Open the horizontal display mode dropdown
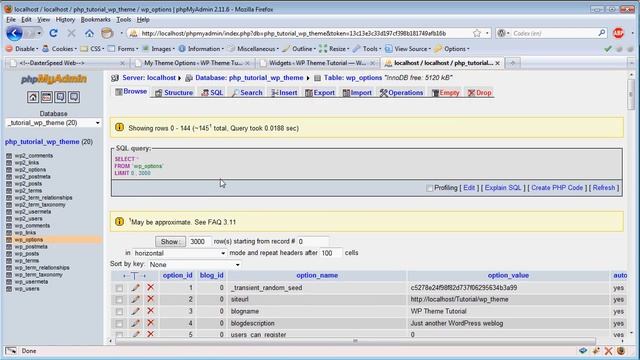 pyautogui.click(x=180, y=253)
